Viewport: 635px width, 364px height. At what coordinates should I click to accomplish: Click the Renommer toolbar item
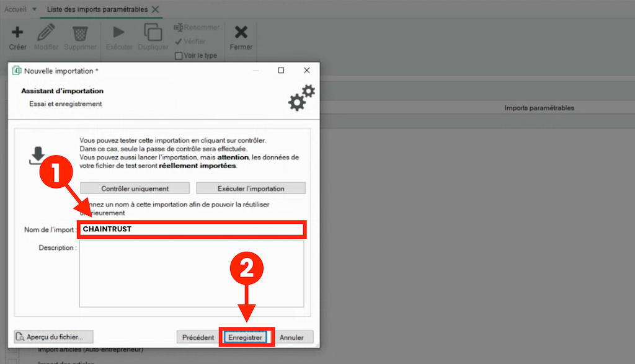pyautogui.click(x=197, y=27)
